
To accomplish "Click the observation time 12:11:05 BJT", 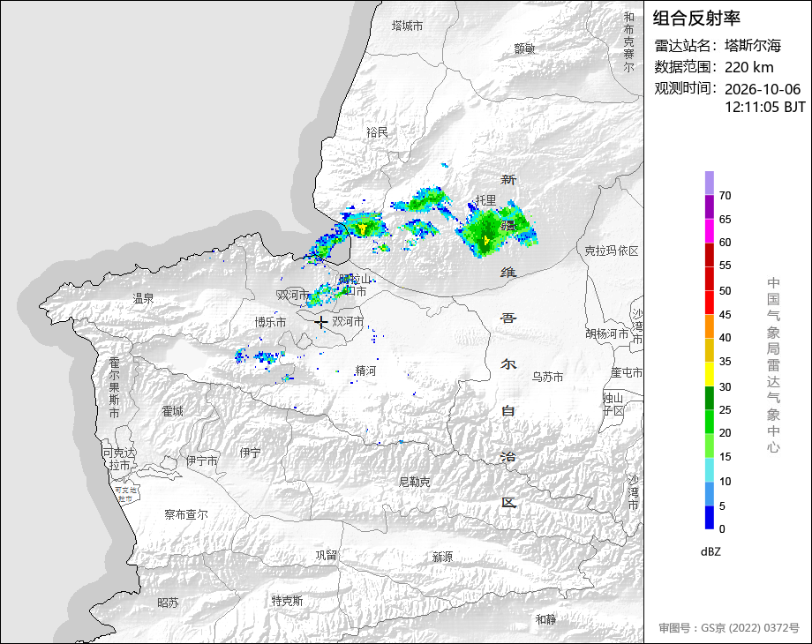I will click(x=765, y=107).
